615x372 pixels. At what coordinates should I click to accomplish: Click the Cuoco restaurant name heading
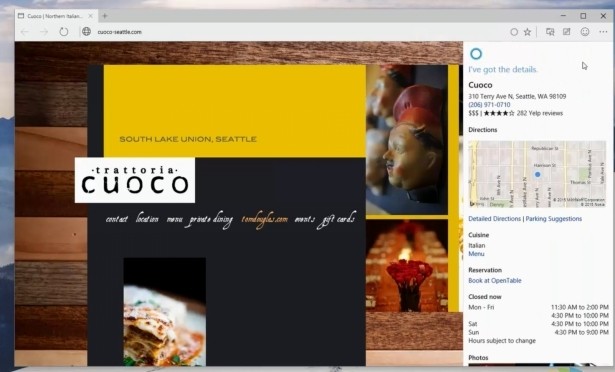coord(480,85)
